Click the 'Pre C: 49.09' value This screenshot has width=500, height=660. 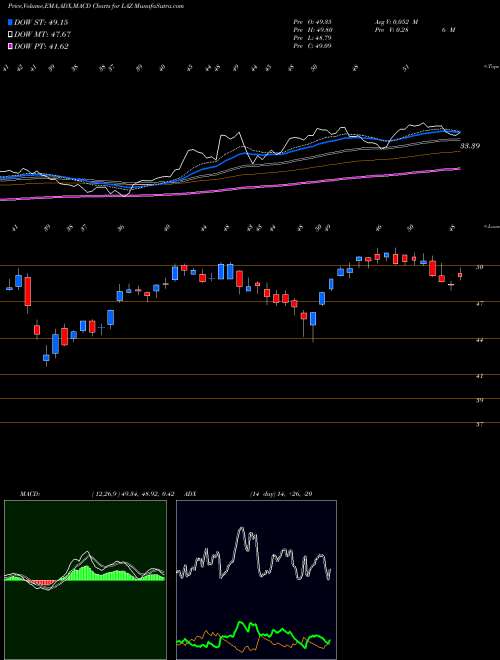pyautogui.click(x=312, y=46)
